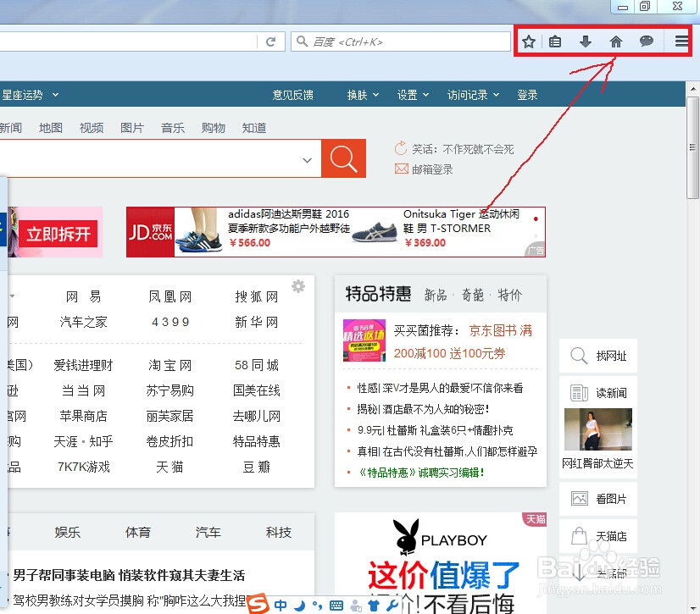The height and width of the screenshot is (614, 700).
Task: Go to the Firefox home page icon
Action: [x=616, y=42]
